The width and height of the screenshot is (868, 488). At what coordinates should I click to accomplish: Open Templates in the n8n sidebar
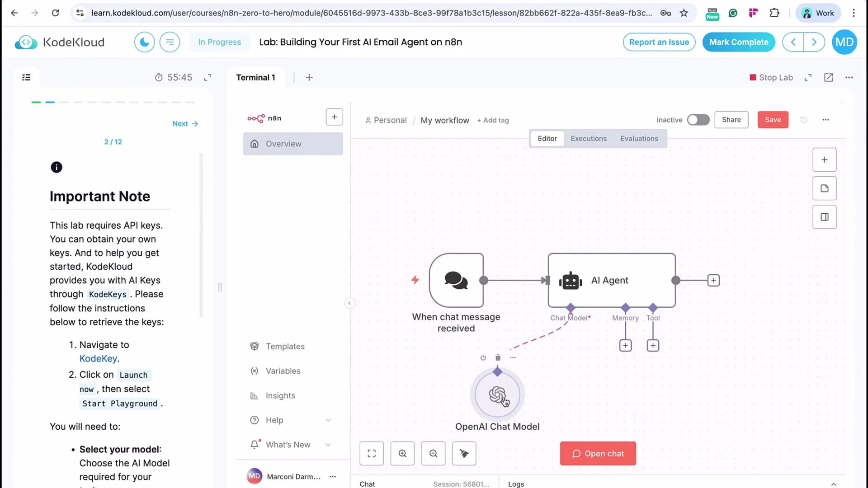[293, 347]
